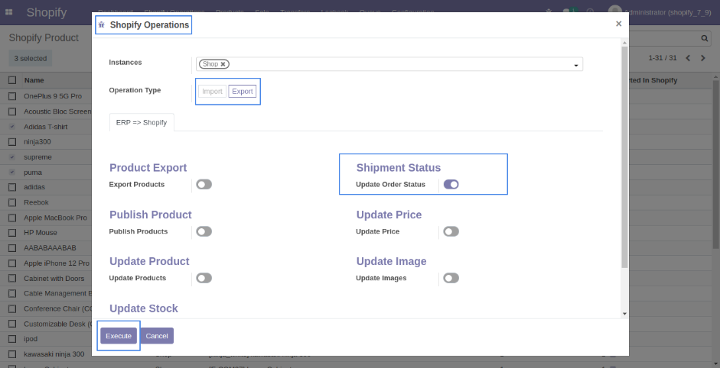Screen dimensions: 720x368
Task: Uncheck the puma row checkbox
Action: coord(12,172)
